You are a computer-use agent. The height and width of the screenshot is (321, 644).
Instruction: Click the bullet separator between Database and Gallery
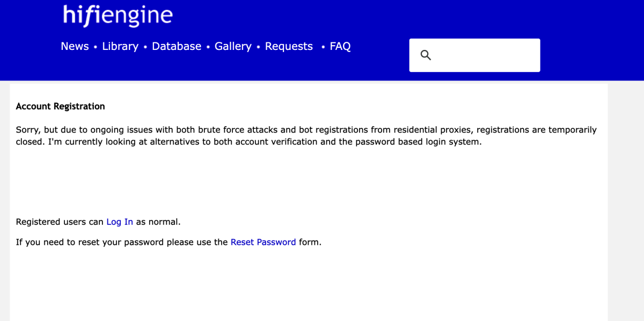pyautogui.click(x=208, y=47)
